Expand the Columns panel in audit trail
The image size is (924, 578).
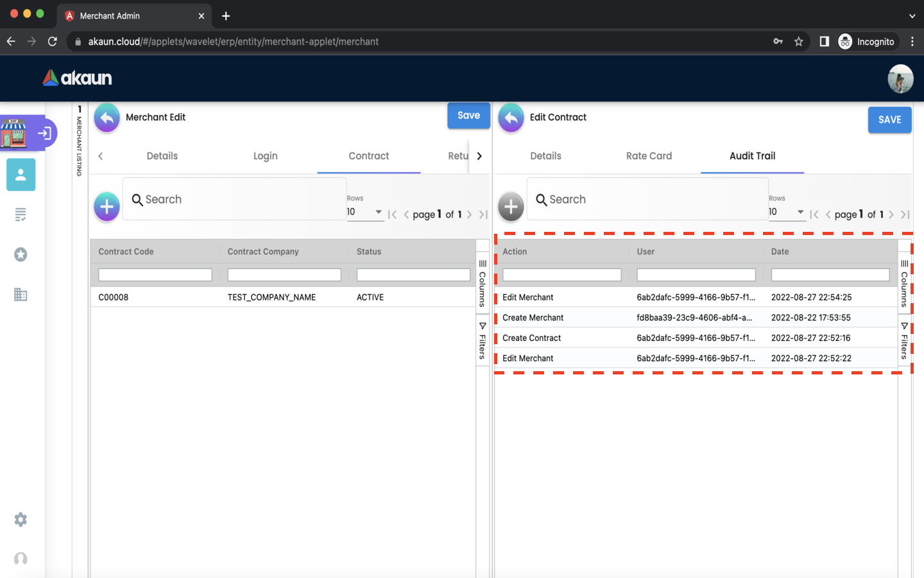pyautogui.click(x=904, y=283)
